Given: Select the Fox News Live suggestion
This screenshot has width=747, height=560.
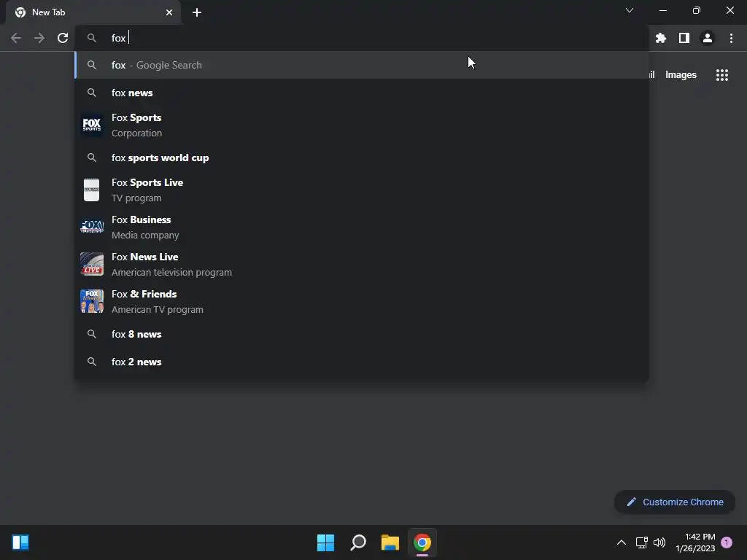Looking at the screenshot, I should click(362, 264).
